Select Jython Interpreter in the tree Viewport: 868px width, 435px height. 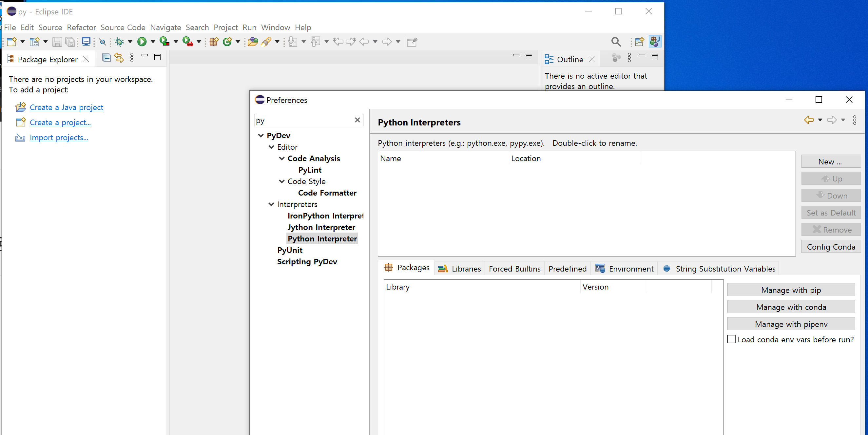(x=321, y=227)
